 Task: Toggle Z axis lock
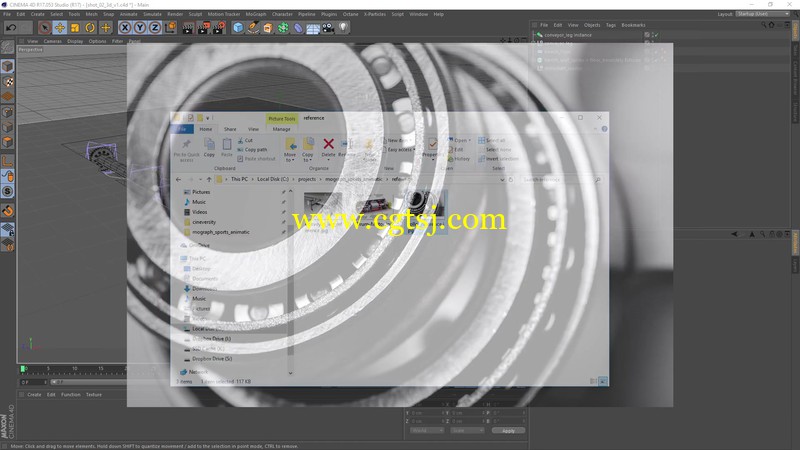(155, 28)
